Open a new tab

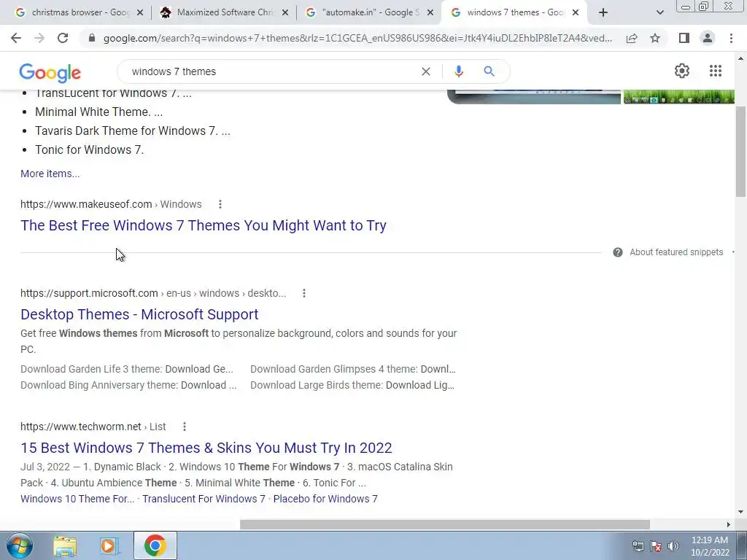click(x=603, y=12)
